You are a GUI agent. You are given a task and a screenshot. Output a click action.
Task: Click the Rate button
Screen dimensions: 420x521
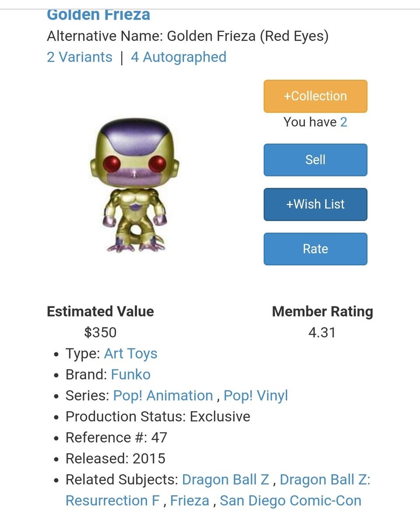[315, 249]
